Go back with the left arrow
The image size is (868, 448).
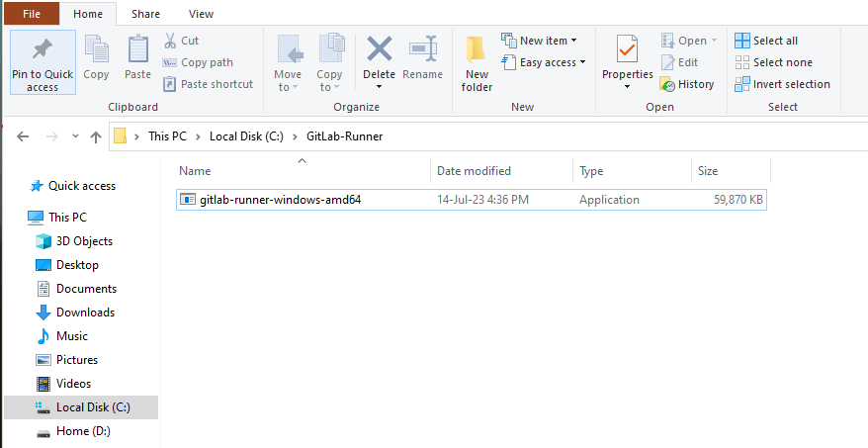(x=23, y=136)
